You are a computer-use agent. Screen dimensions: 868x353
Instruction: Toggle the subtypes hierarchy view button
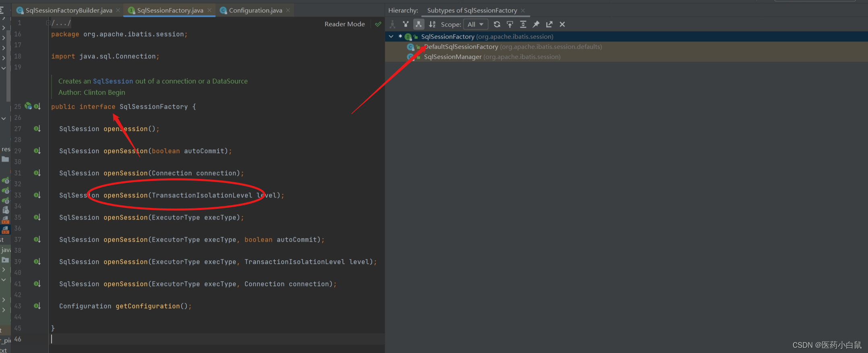click(x=419, y=25)
